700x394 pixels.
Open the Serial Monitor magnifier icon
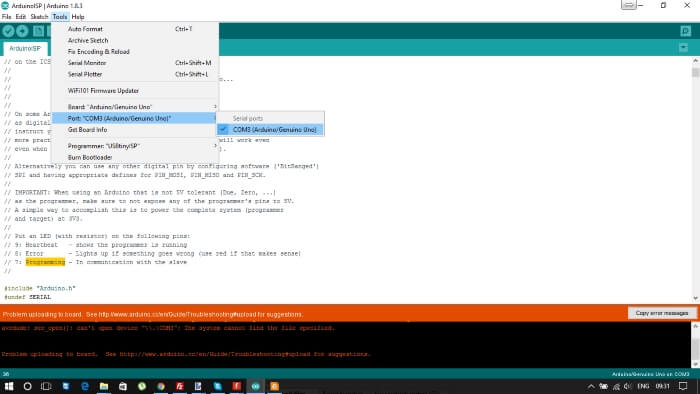pyautogui.click(x=686, y=31)
